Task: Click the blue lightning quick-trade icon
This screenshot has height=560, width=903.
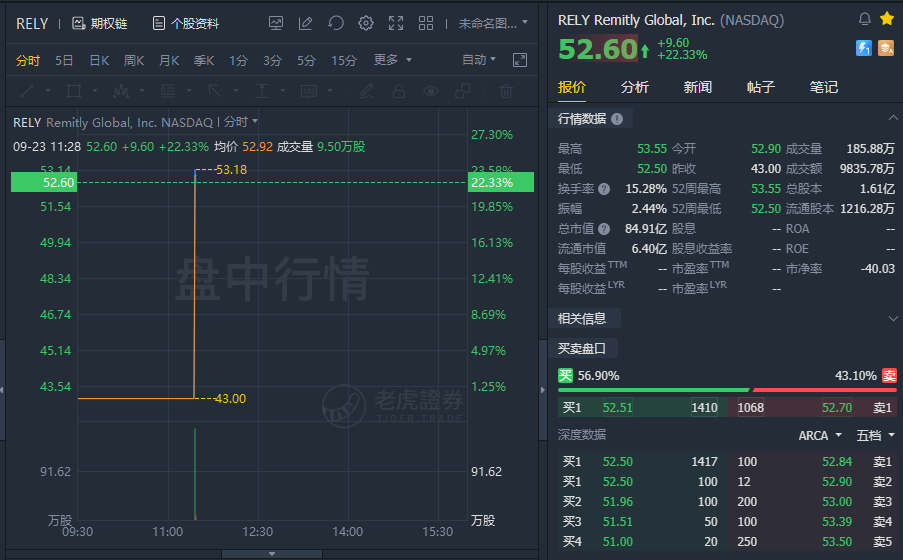Action: click(x=863, y=48)
